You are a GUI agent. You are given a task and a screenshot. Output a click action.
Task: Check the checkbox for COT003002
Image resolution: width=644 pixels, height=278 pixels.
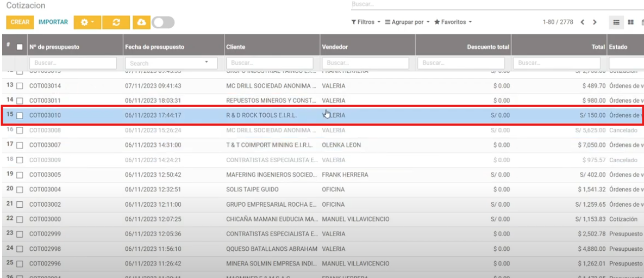20,205
